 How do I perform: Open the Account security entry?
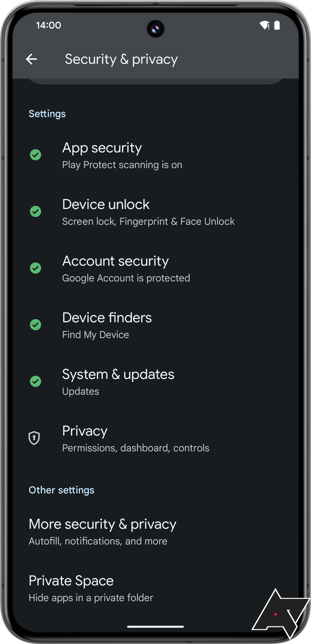126,268
